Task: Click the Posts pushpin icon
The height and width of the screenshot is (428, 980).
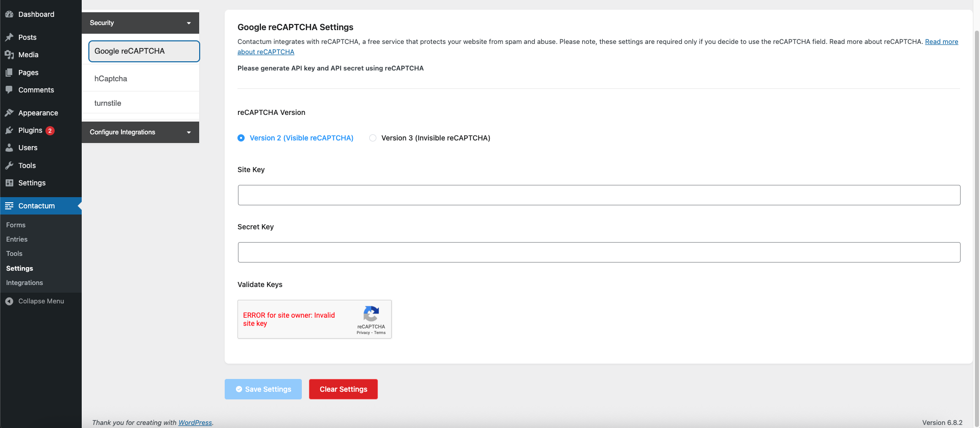Action: (9, 37)
